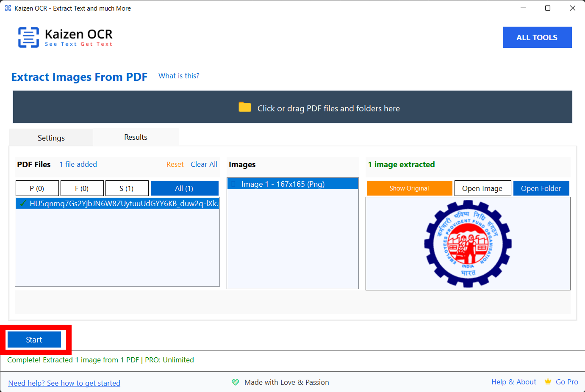
Task: Click the Show Original button
Action: (409, 188)
